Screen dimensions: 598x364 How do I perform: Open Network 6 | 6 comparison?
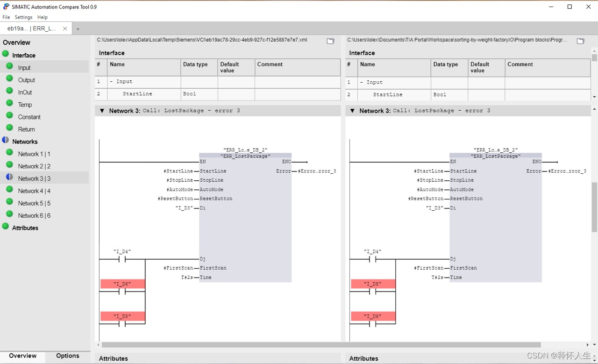pyautogui.click(x=34, y=215)
